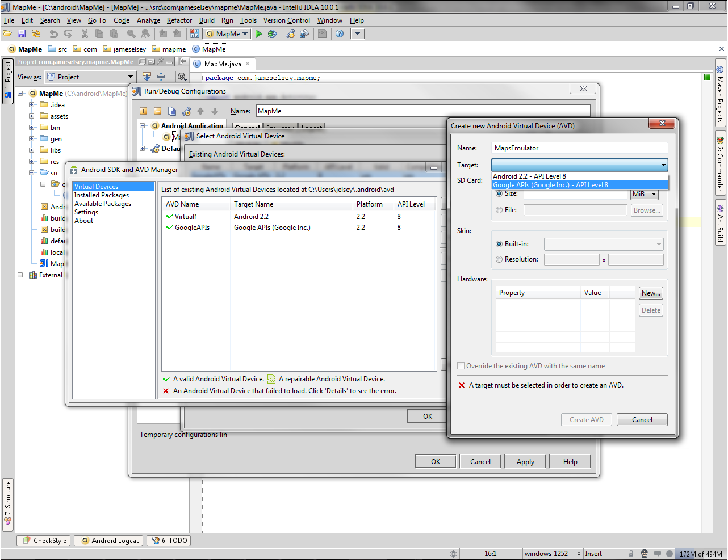Screen dimensions: 728x560
Task: Start debugging with the bug icon
Action: tap(273, 34)
